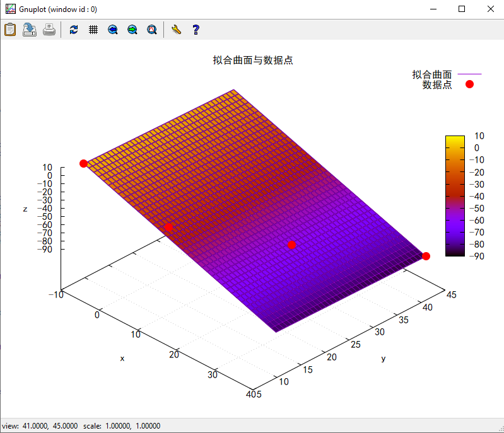
Task: Click the red data point at top-left corner
Action: click(83, 163)
